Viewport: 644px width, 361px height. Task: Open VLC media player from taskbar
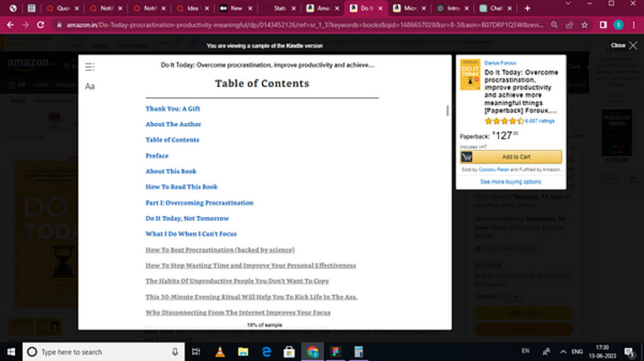[x=220, y=352]
